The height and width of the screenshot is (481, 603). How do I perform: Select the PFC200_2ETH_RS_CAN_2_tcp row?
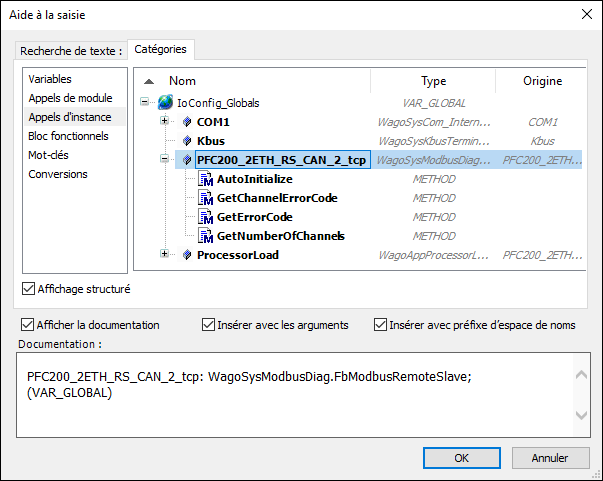coord(282,160)
